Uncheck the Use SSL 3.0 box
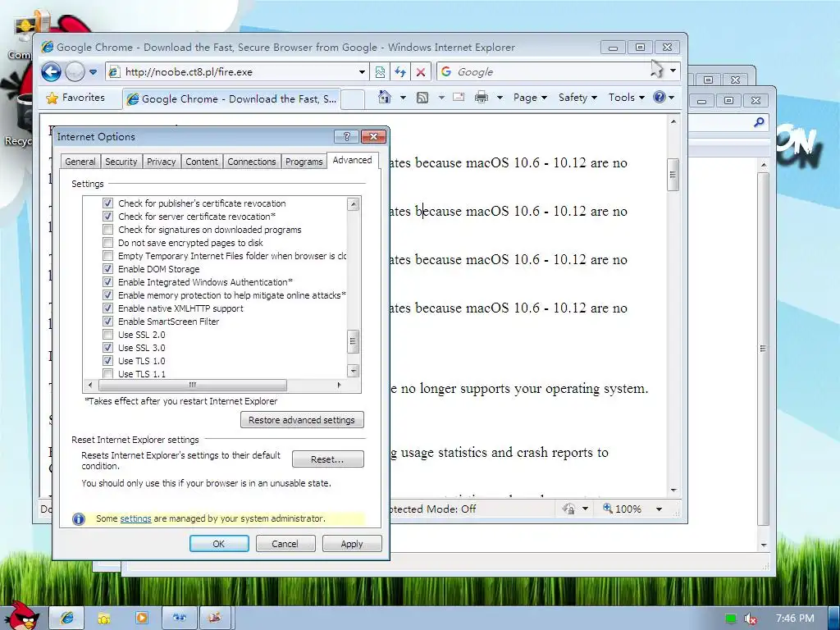This screenshot has width=840, height=630. pos(107,348)
